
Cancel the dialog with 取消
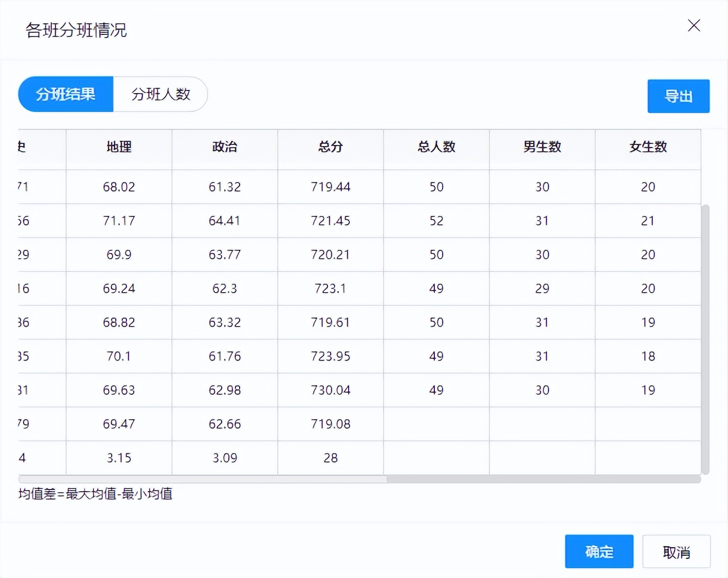click(x=676, y=553)
